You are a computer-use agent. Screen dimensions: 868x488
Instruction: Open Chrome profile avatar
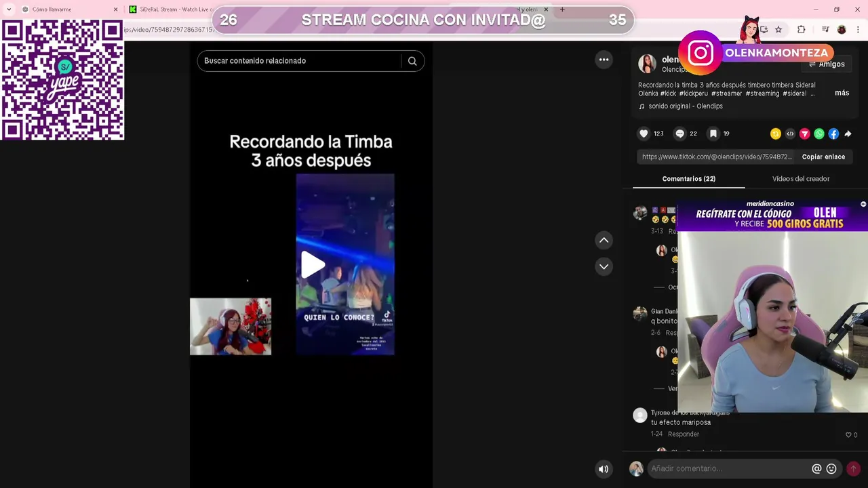[842, 30]
